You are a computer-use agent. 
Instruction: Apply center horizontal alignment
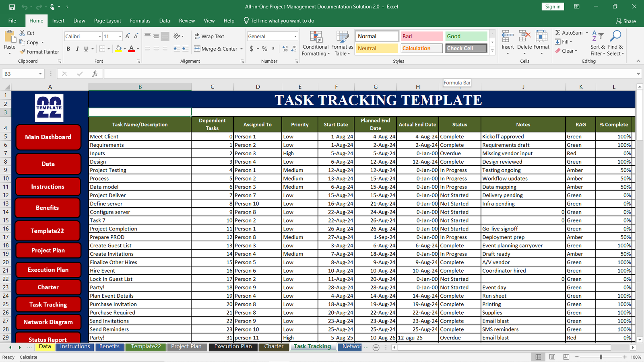pos(156,49)
